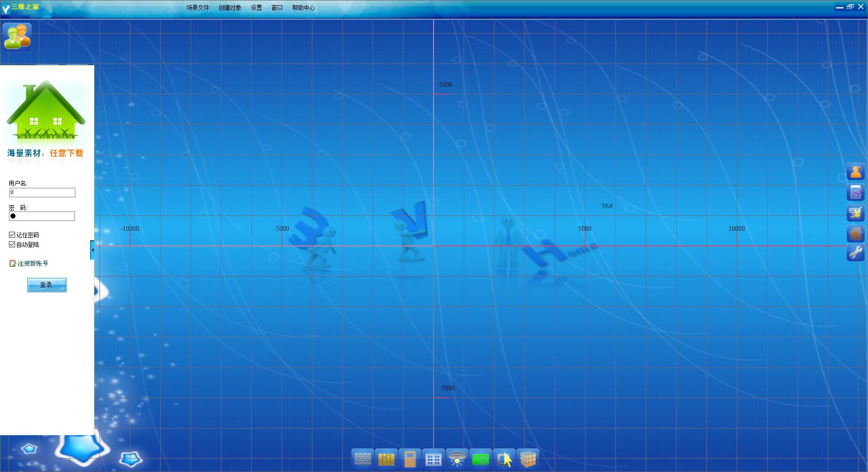The width and height of the screenshot is (868, 472).
Task: Choose the window grid tool
Action: click(433, 459)
